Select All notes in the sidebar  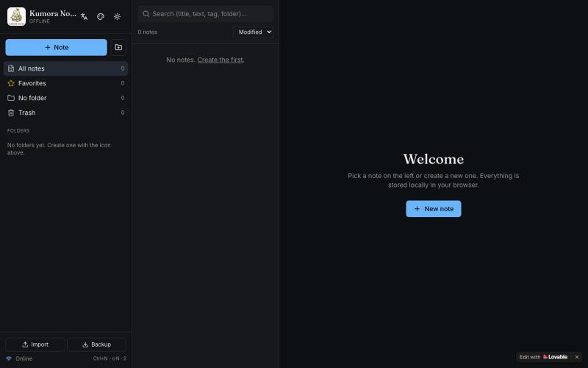point(65,68)
